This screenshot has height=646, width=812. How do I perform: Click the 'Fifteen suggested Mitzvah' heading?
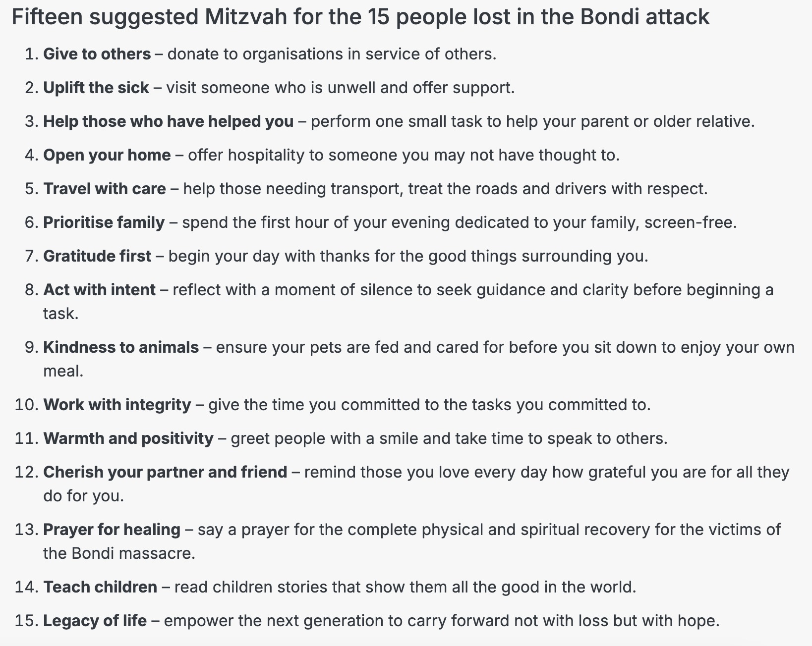coord(360,18)
